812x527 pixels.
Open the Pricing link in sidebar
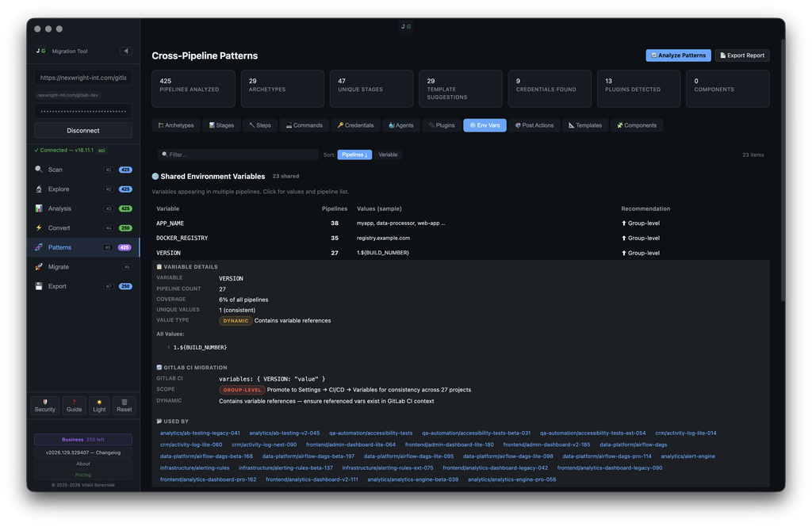pyautogui.click(x=82, y=475)
